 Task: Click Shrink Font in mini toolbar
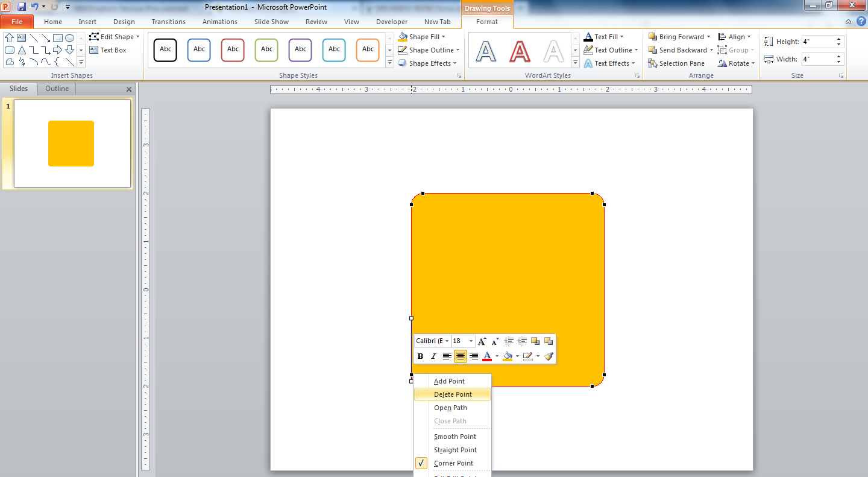[x=495, y=341]
